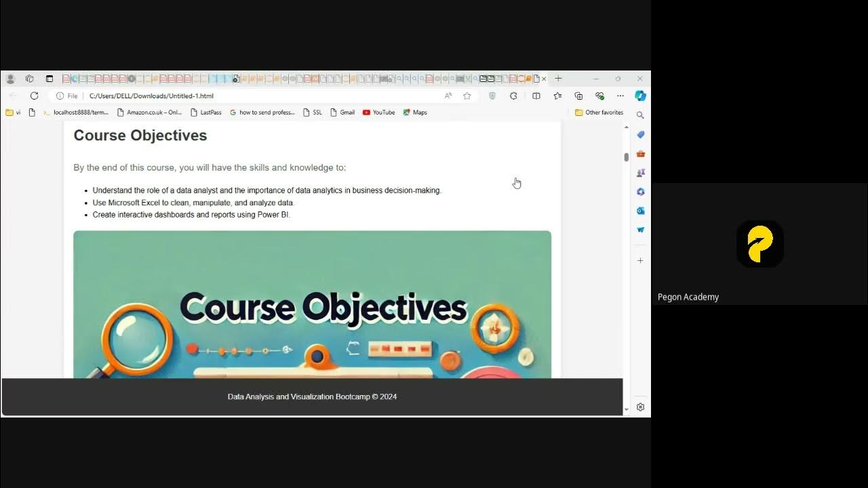The width and height of the screenshot is (868, 488).
Task: Open the Workspaces icon in the title bar
Action: (29, 79)
